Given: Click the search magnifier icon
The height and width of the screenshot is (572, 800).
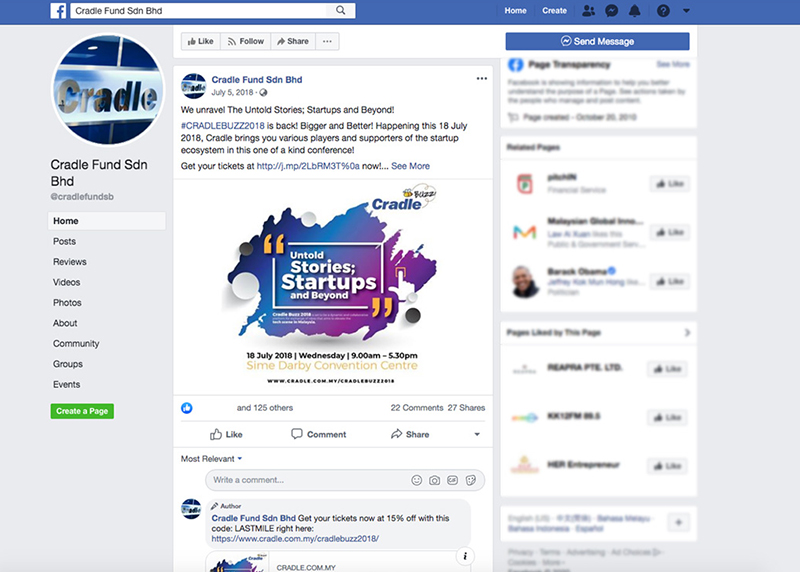Looking at the screenshot, I should [x=340, y=10].
